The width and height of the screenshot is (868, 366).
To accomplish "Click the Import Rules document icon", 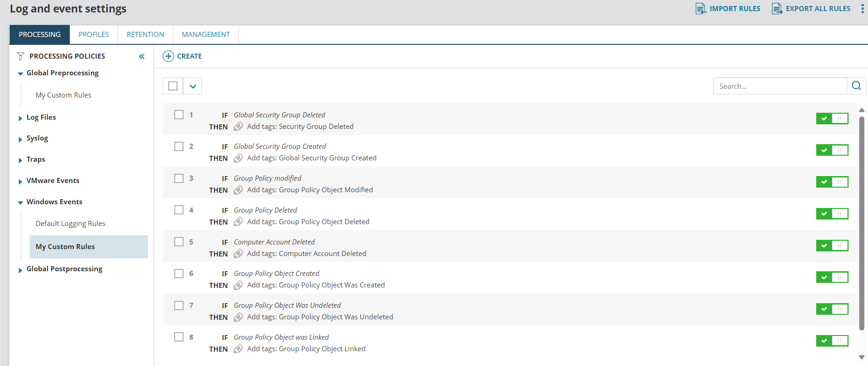I will click(x=701, y=9).
